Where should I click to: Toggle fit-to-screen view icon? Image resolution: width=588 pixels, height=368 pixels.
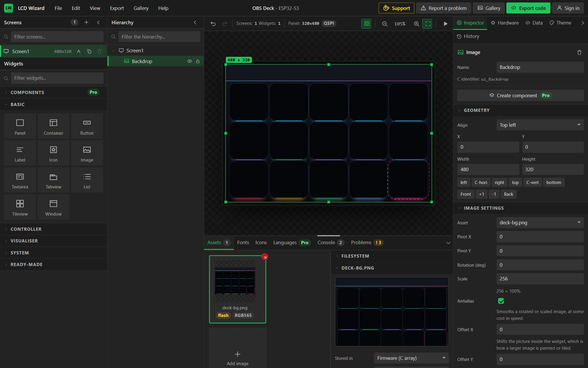pos(428,24)
